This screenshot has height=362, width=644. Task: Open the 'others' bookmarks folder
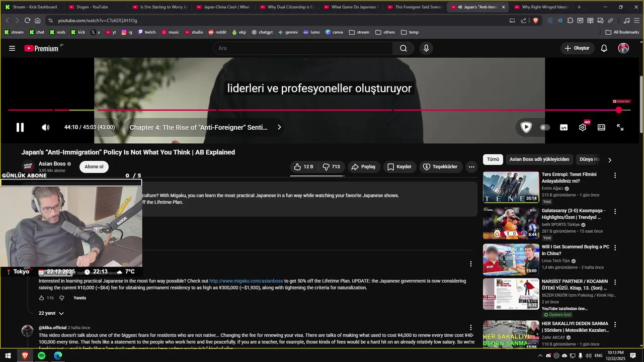(x=385, y=32)
